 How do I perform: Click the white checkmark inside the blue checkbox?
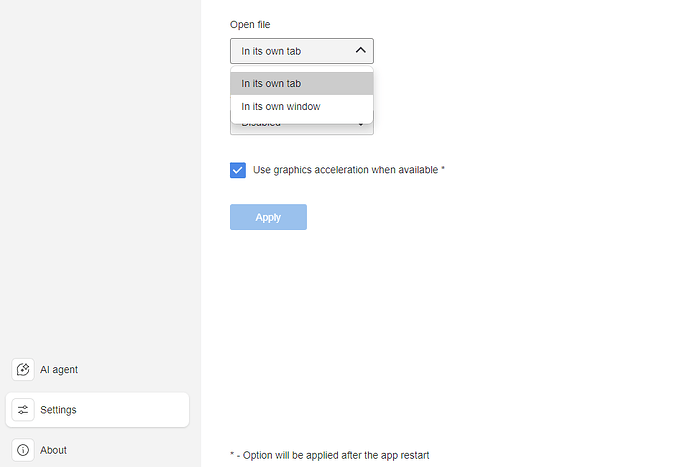pyautogui.click(x=238, y=170)
